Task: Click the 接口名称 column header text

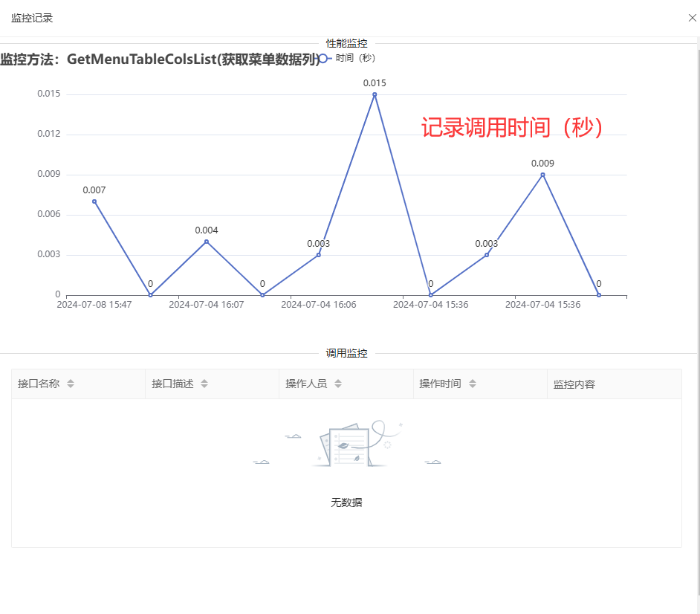Action: [x=39, y=384]
